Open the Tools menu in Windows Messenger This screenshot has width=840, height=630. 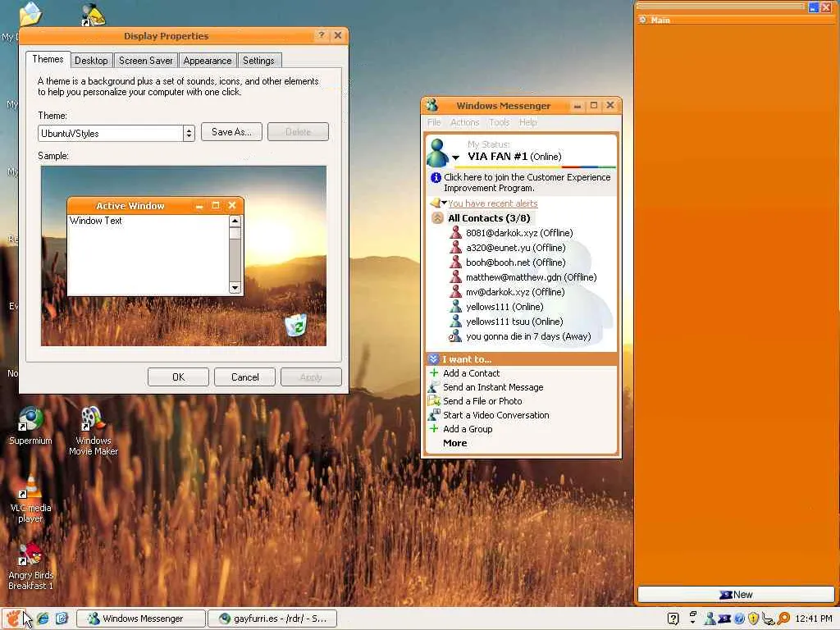click(x=499, y=123)
